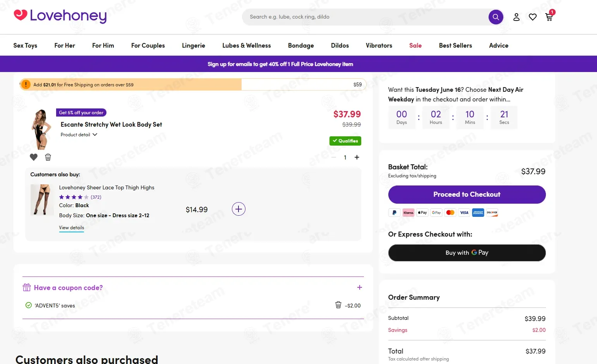Open the Dildos menu
The width and height of the screenshot is (597, 364).
[x=340, y=45]
